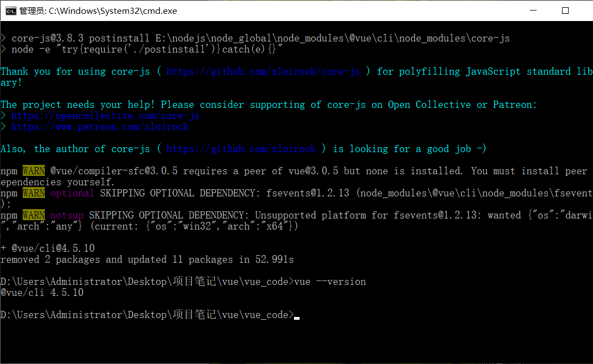The image size is (593, 364).
Task: Click the www.patreon.com/zloirock URL
Action: click(100, 127)
